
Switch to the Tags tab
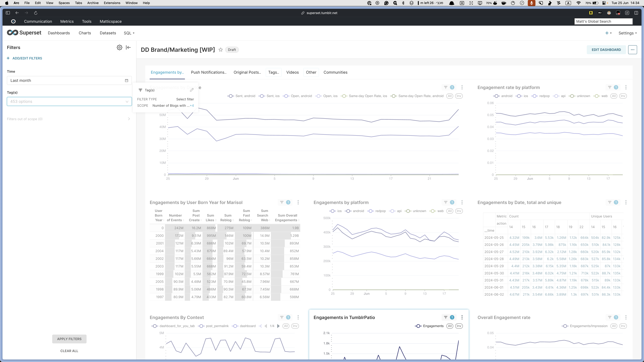(x=273, y=72)
